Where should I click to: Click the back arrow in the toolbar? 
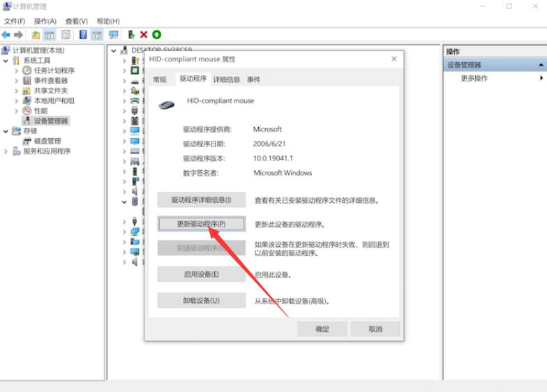point(6,34)
